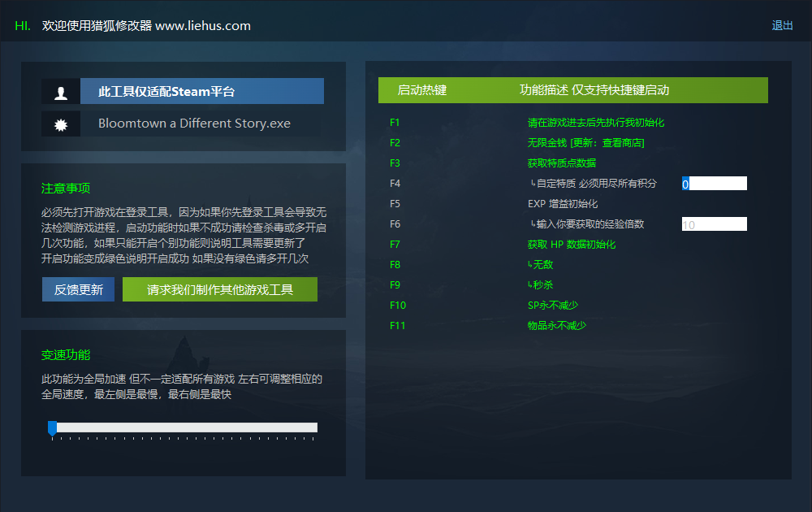The height and width of the screenshot is (512, 812).
Task: Click the F4 custom trait value field
Action: coord(714,184)
